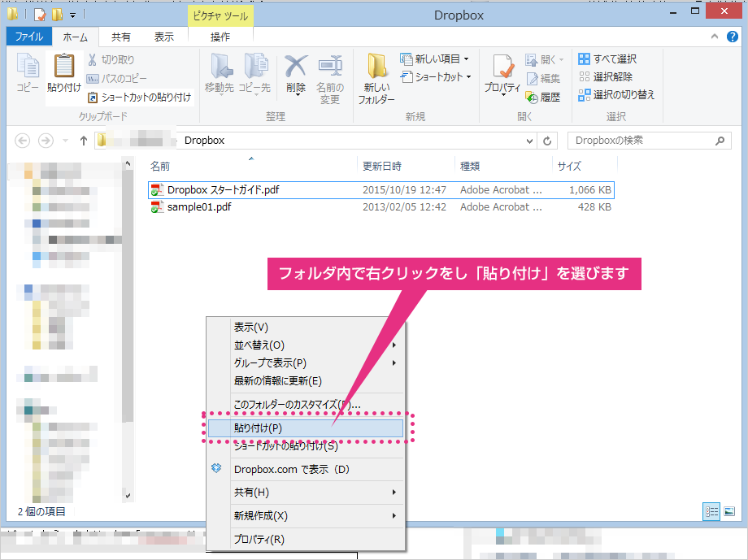
Task: Open the New item (新しい項目) dropdown
Action: [435, 59]
